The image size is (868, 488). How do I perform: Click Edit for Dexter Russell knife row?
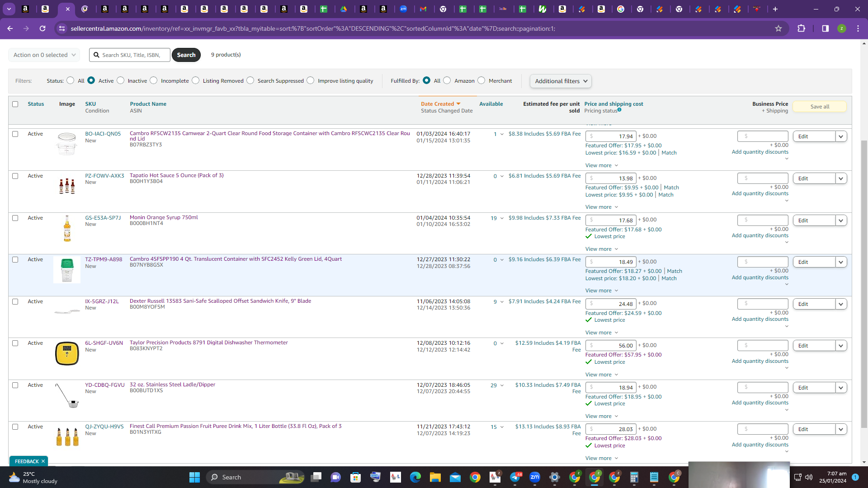tap(814, 304)
